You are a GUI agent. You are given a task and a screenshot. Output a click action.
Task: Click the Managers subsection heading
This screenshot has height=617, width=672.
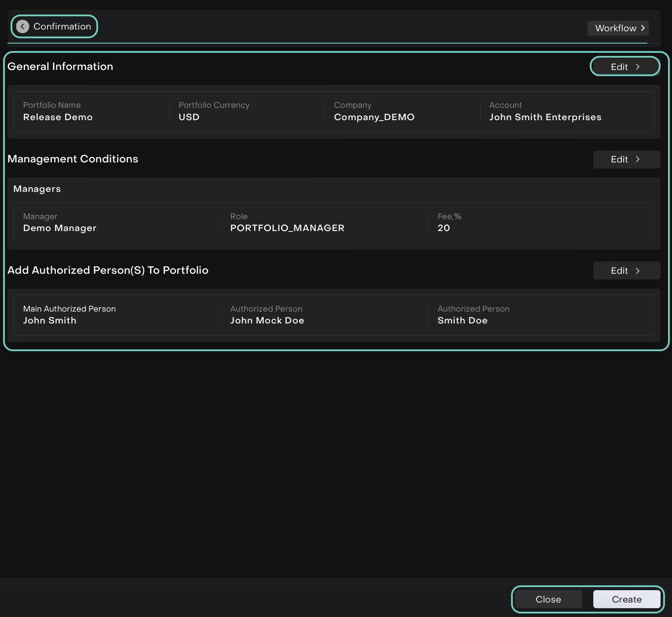[37, 189]
